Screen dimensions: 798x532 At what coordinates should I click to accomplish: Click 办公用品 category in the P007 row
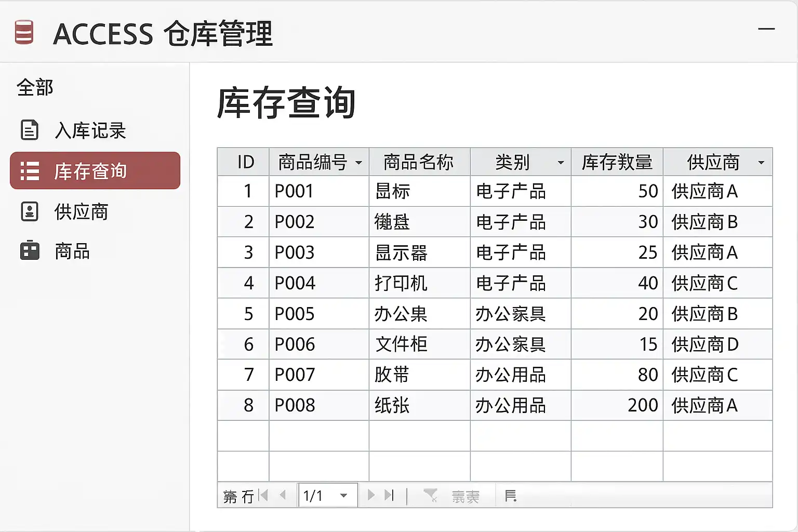point(511,375)
